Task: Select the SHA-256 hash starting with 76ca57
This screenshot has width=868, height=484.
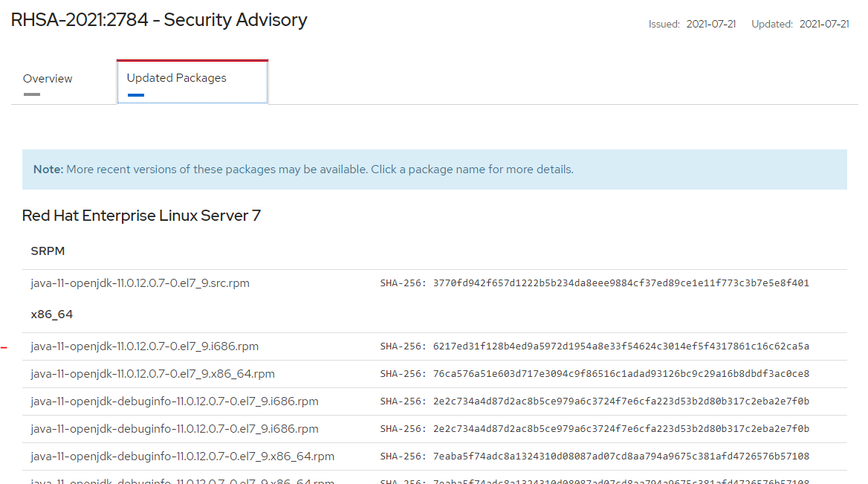Action: tap(621, 374)
